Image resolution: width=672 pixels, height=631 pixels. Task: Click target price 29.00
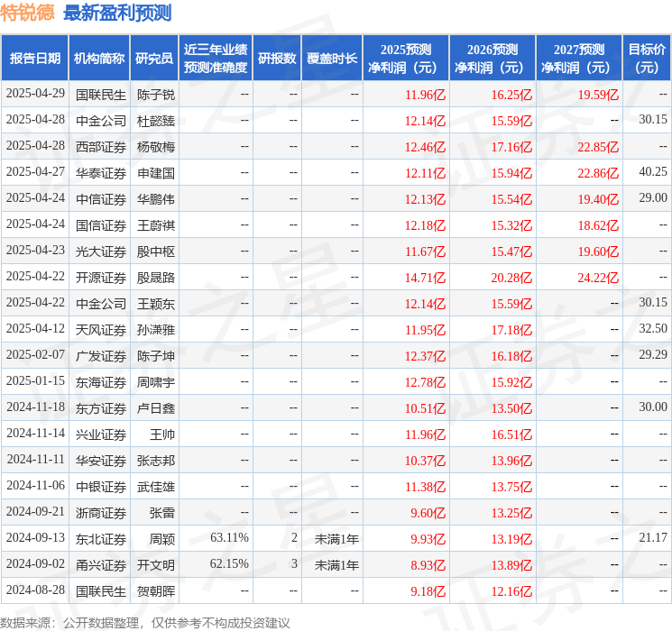653,198
